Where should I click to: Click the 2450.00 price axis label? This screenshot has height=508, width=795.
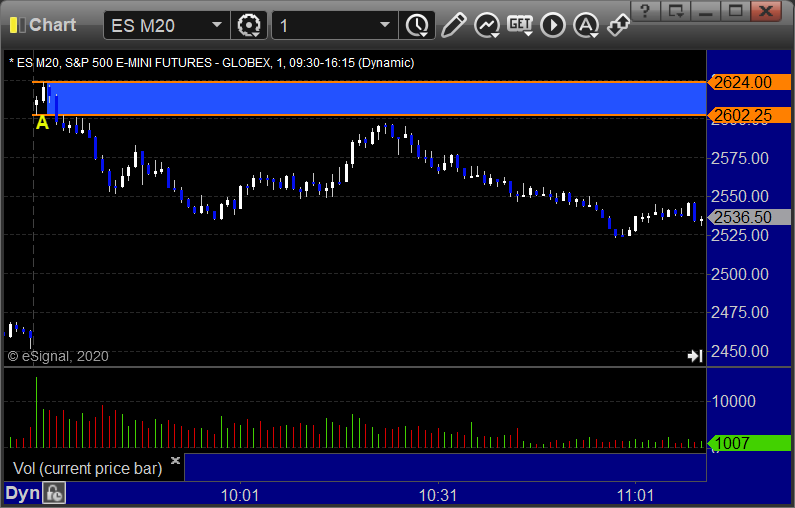[x=740, y=351]
